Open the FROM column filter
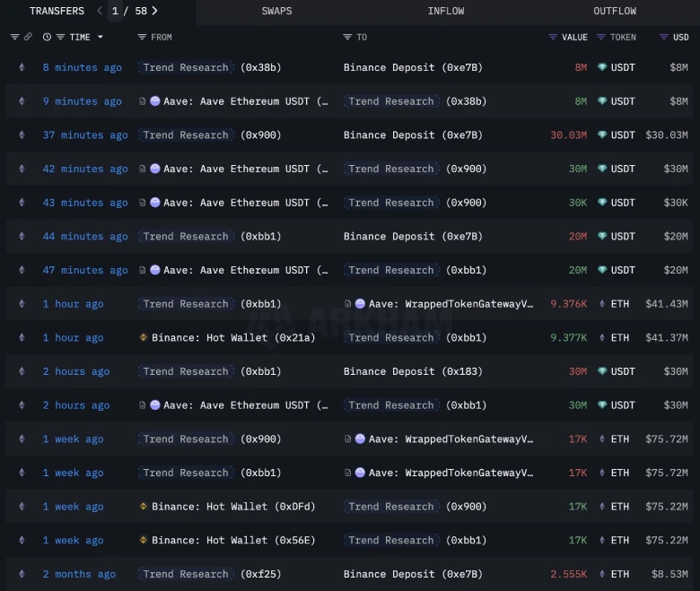The height and width of the screenshot is (591, 700). [142, 37]
